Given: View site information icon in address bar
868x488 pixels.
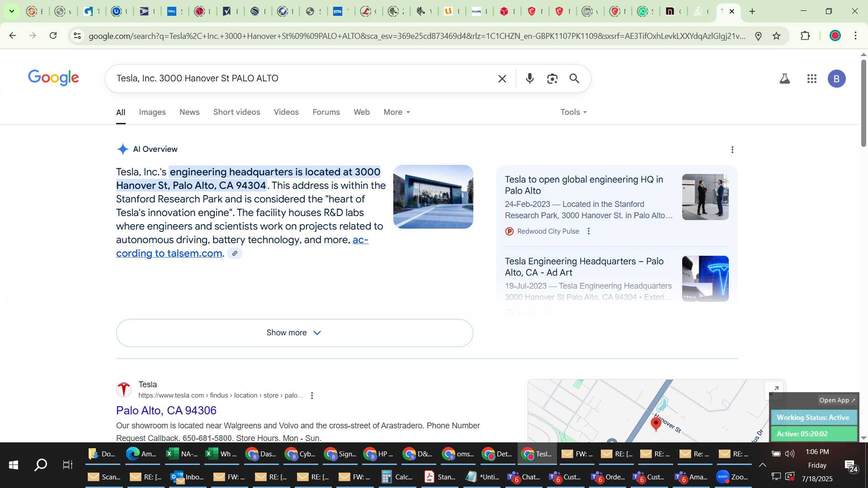Looking at the screenshot, I should (x=77, y=36).
